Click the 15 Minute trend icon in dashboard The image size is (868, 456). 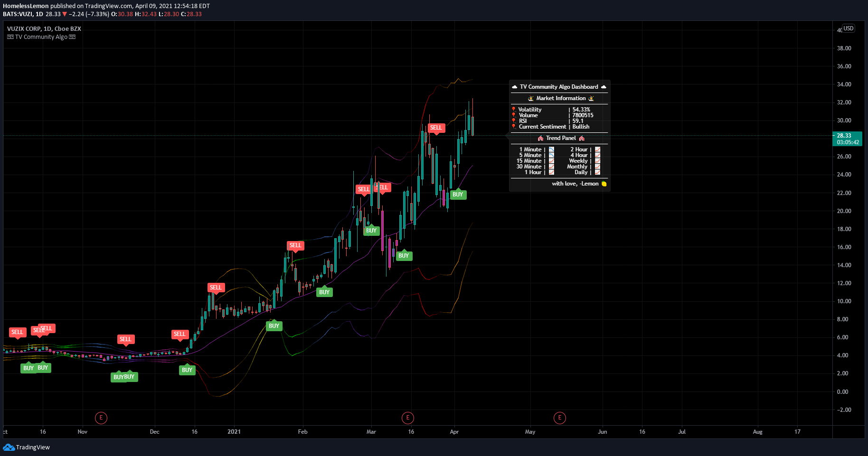551,161
